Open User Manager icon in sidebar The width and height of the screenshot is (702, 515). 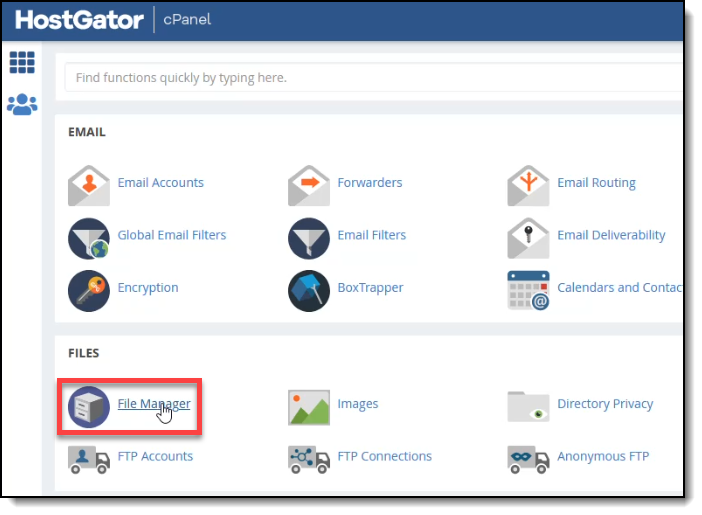click(22, 103)
